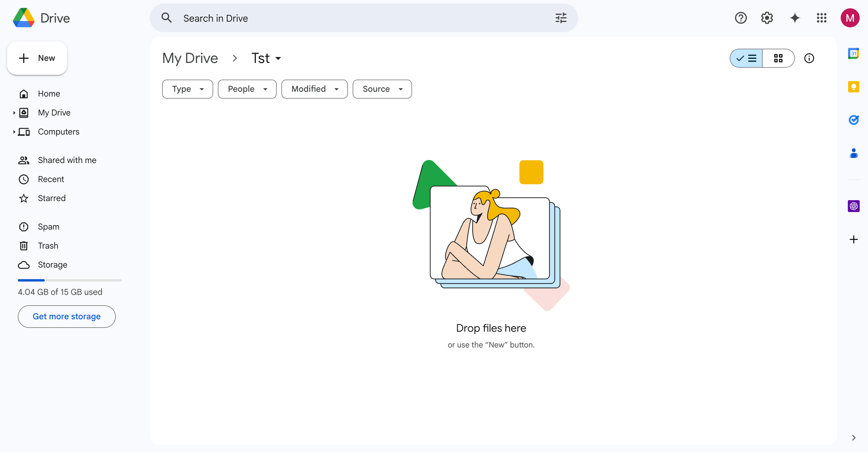The width and height of the screenshot is (868, 452).
Task: Open the purple ChatGPT add-on icon
Action: [x=853, y=206]
